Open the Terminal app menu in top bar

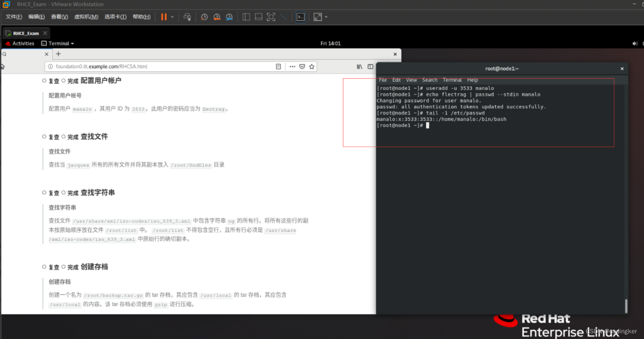58,44
